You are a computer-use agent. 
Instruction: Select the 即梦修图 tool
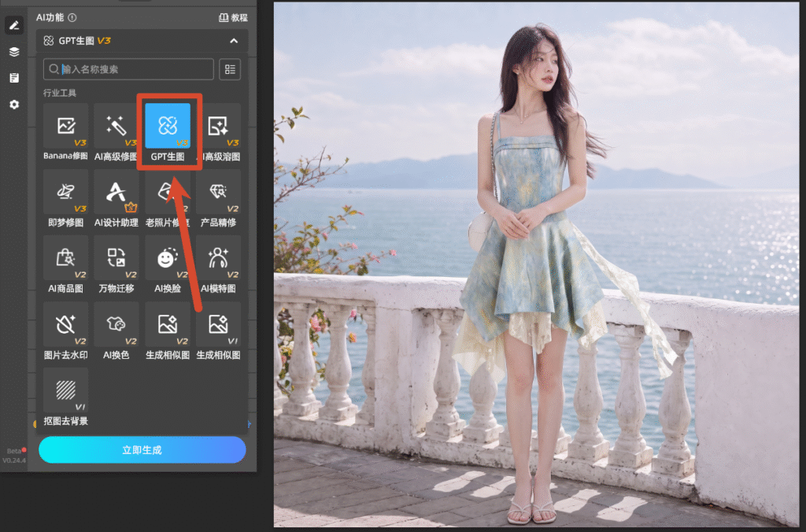pos(65,199)
